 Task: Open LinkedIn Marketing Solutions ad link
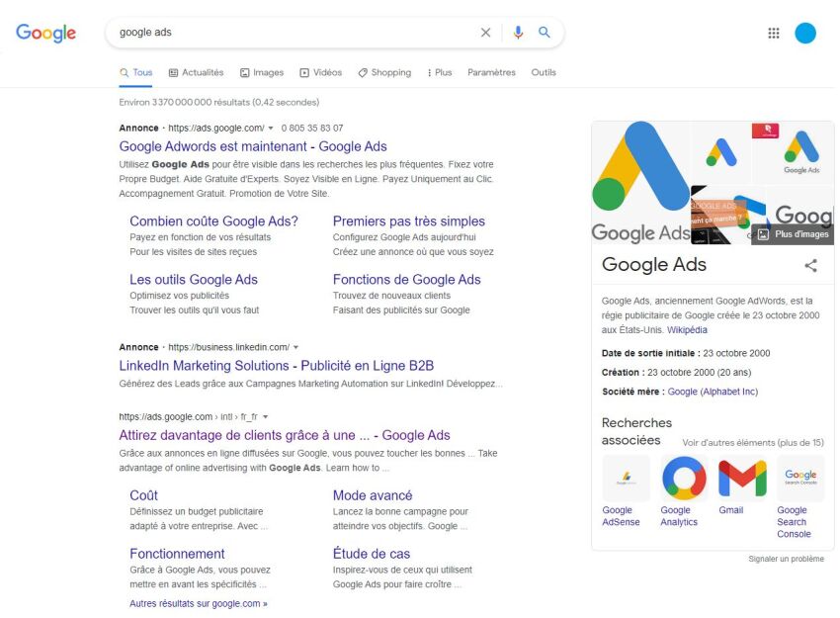(276, 366)
